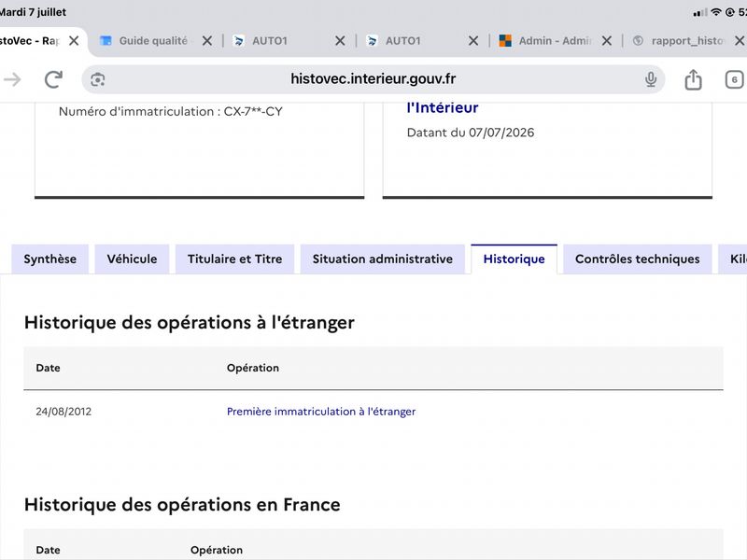Close the Admin - Admin tab

606,41
